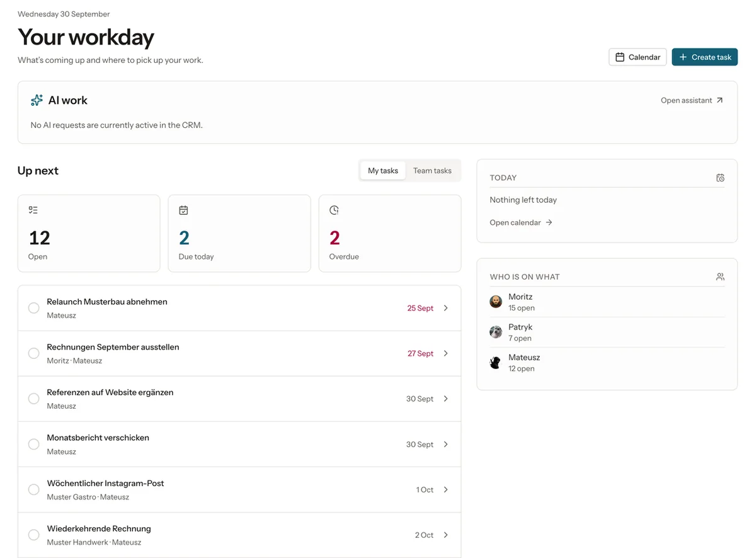The image size is (756, 558).
Task: Click the arrow next to Open calendar
Action: 549,222
